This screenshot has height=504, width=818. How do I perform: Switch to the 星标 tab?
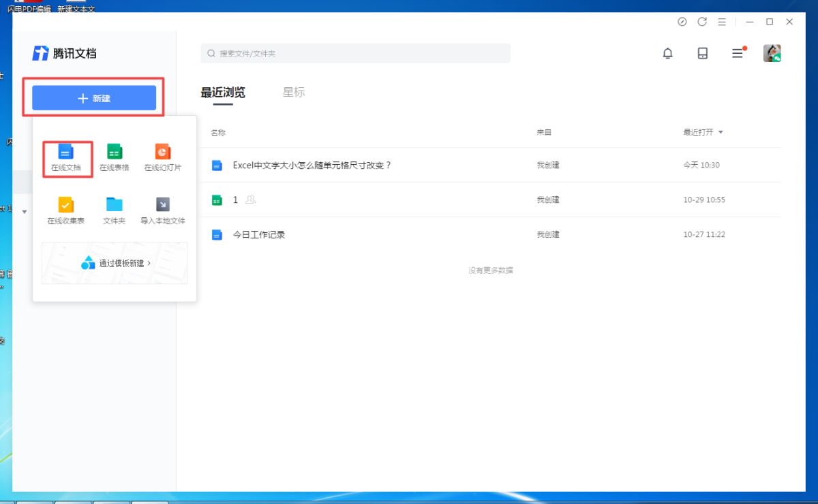point(294,93)
